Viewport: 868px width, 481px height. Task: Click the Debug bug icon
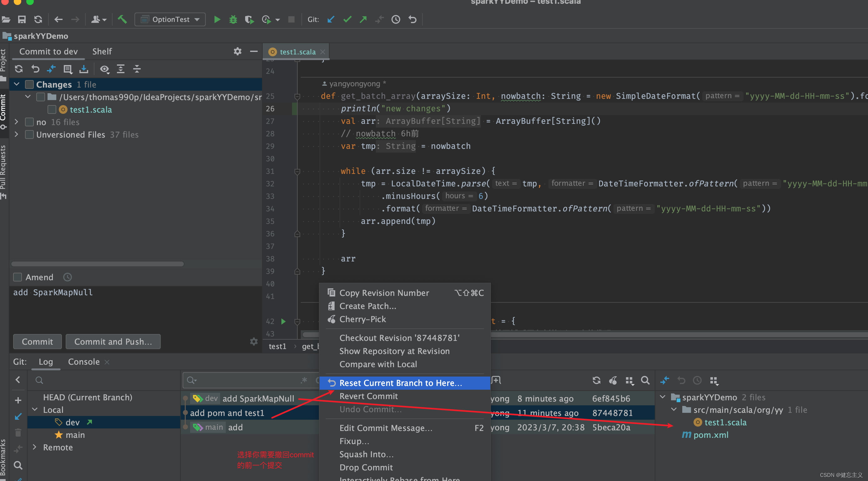(x=233, y=20)
